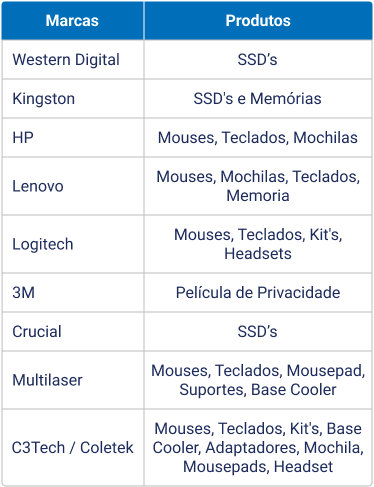
Task: Click Logitech products cell with Headsets
Action: point(258,244)
